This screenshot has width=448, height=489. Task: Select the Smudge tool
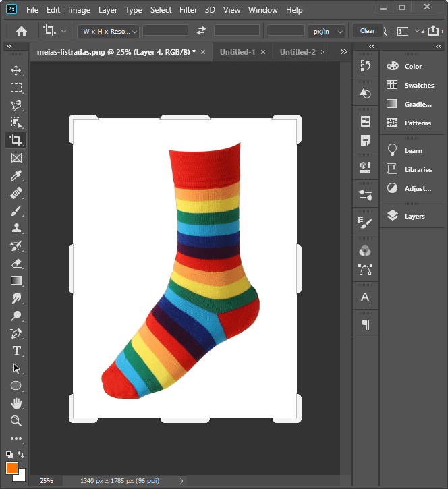pos(16,298)
